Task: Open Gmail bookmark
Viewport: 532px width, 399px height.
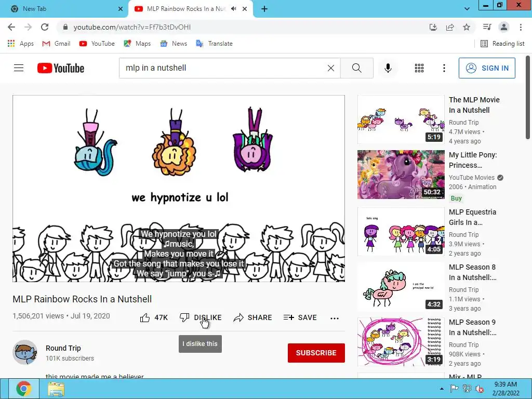Action: click(56, 44)
